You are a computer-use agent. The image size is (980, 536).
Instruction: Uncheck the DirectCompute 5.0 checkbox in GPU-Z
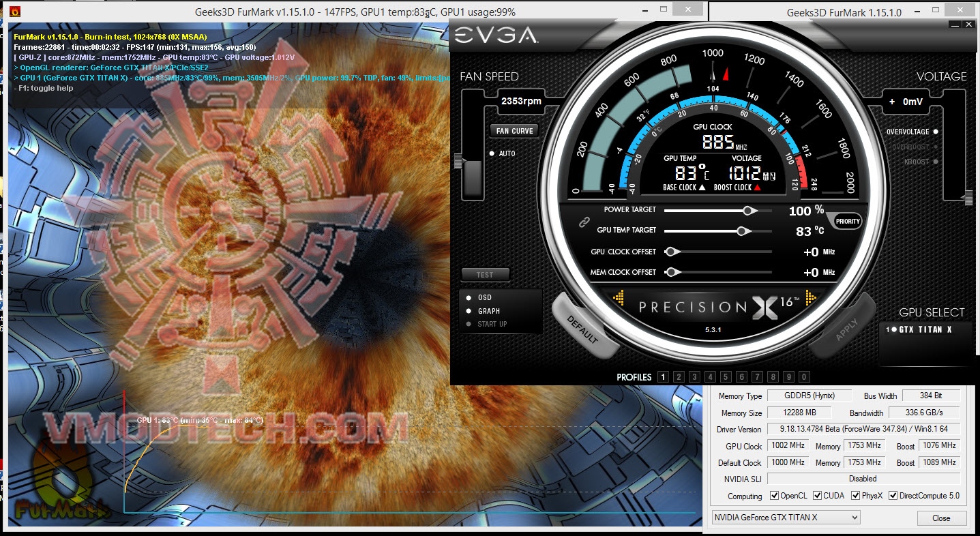pyautogui.click(x=893, y=496)
